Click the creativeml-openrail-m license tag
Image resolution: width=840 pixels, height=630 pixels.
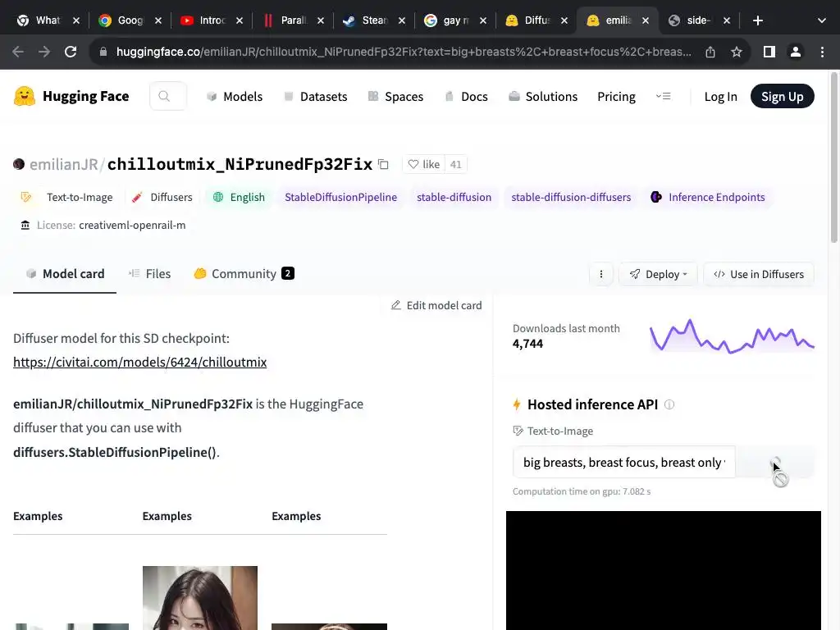103,225
